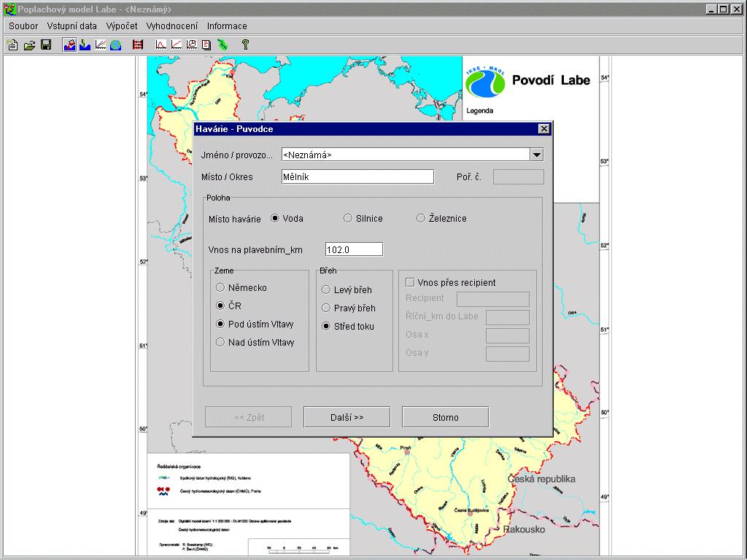This screenshot has width=747, height=560.
Task: Click the Rakousko label on map
Action: [x=524, y=529]
